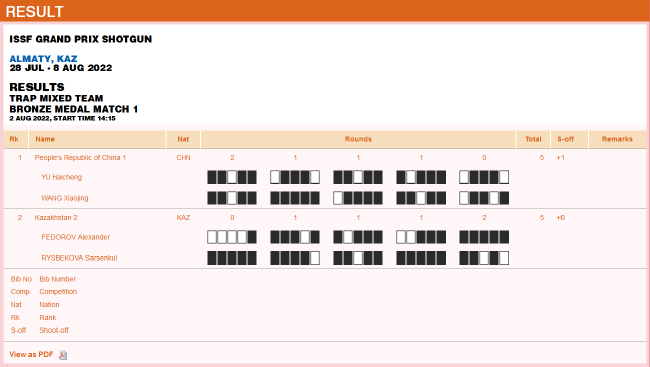Select the Rounds column header
The height and width of the screenshot is (367, 650).
pos(358,139)
